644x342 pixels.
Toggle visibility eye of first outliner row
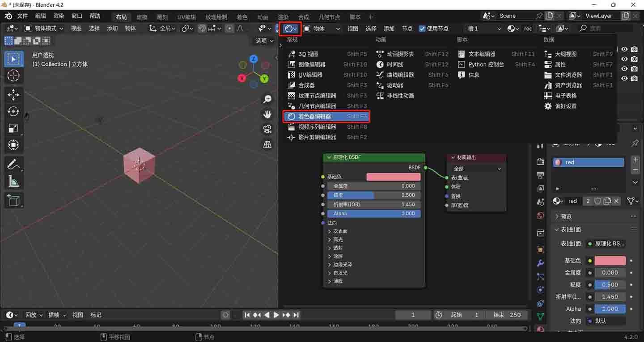624,50
